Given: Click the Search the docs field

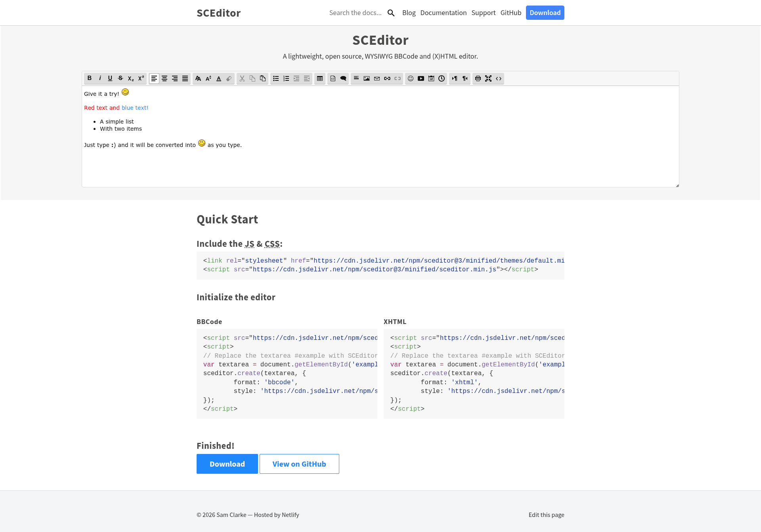Looking at the screenshot, I should 356,13.
